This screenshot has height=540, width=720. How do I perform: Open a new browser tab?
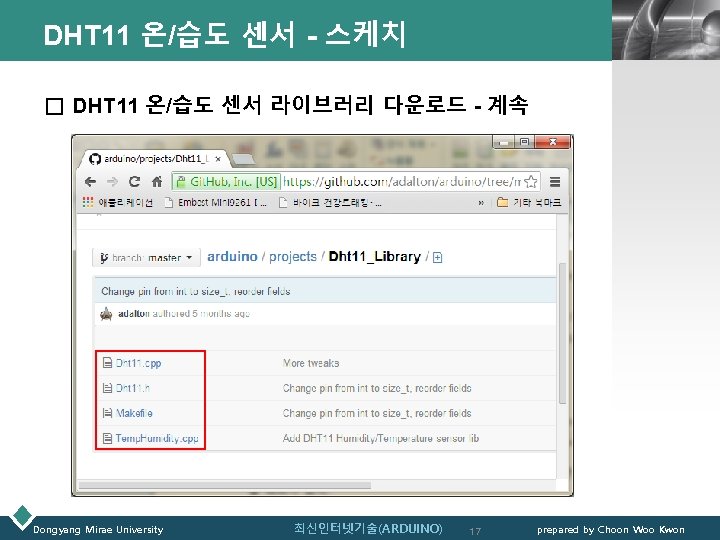(242, 159)
